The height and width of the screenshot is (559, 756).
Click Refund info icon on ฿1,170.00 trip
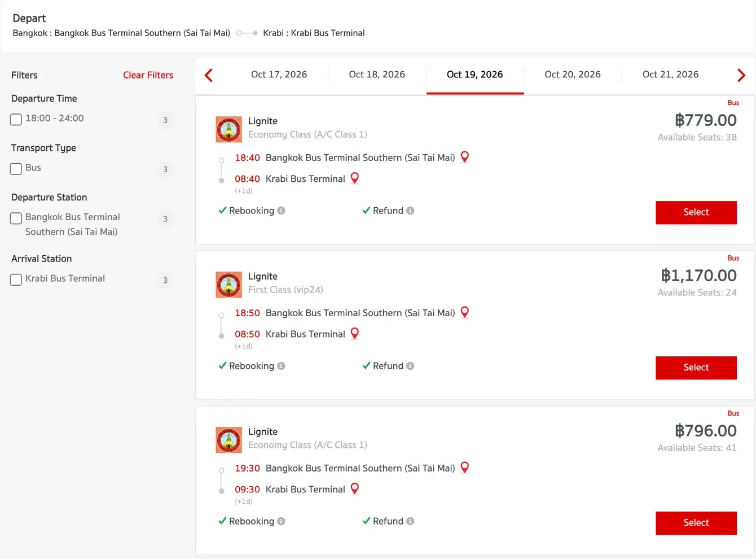410,366
